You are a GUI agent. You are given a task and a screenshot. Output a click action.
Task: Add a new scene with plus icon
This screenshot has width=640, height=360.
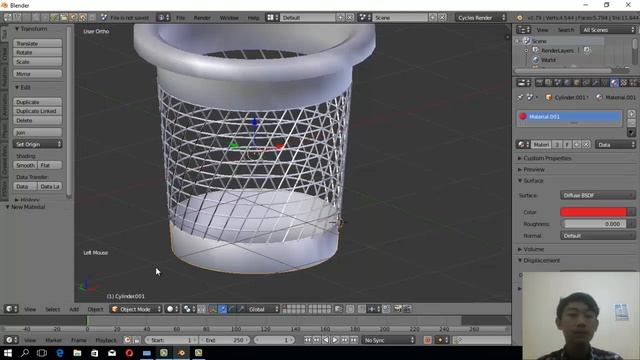(433, 18)
